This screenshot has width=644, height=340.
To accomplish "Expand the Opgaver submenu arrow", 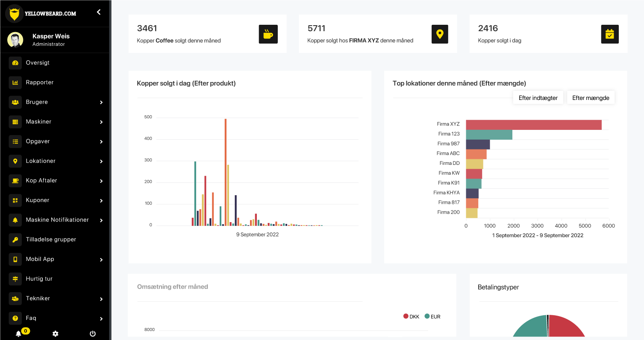I will pyautogui.click(x=101, y=142).
